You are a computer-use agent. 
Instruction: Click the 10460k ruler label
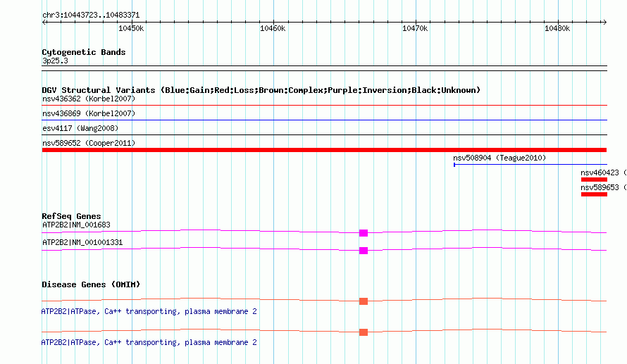pyautogui.click(x=273, y=28)
